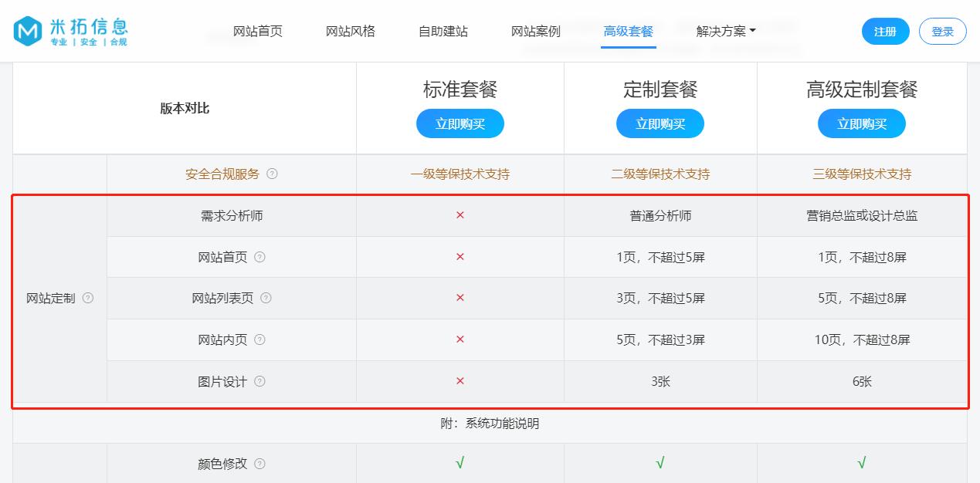The height and width of the screenshot is (483, 980).
Task: Click 立即购买 under 定制套餐
Action: (x=660, y=123)
